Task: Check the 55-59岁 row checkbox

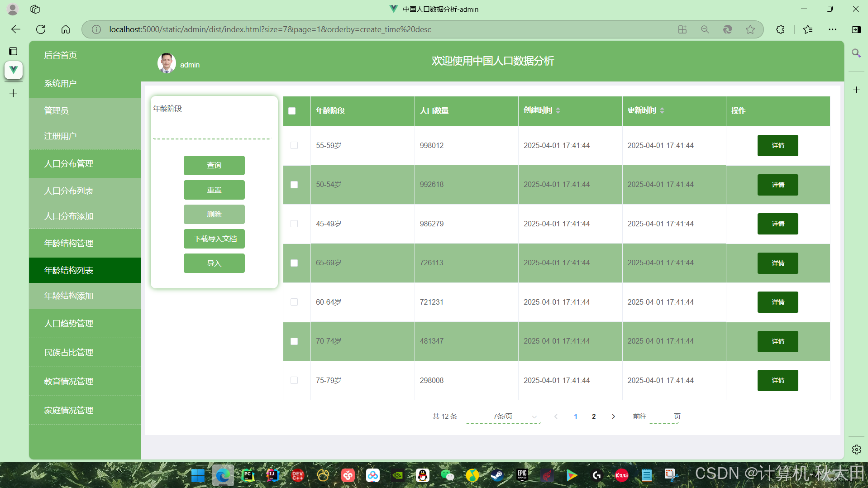Action: tap(294, 145)
